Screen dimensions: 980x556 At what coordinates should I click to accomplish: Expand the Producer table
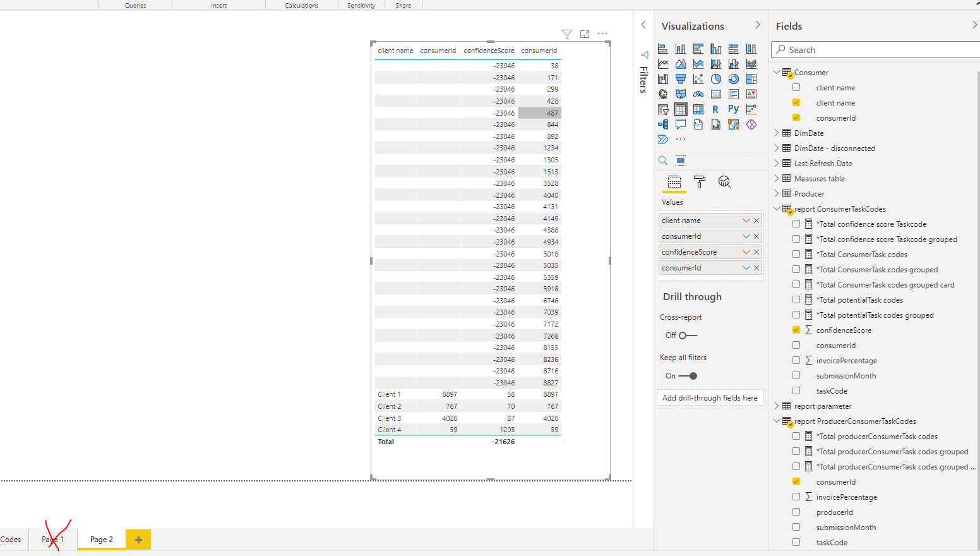pos(777,194)
